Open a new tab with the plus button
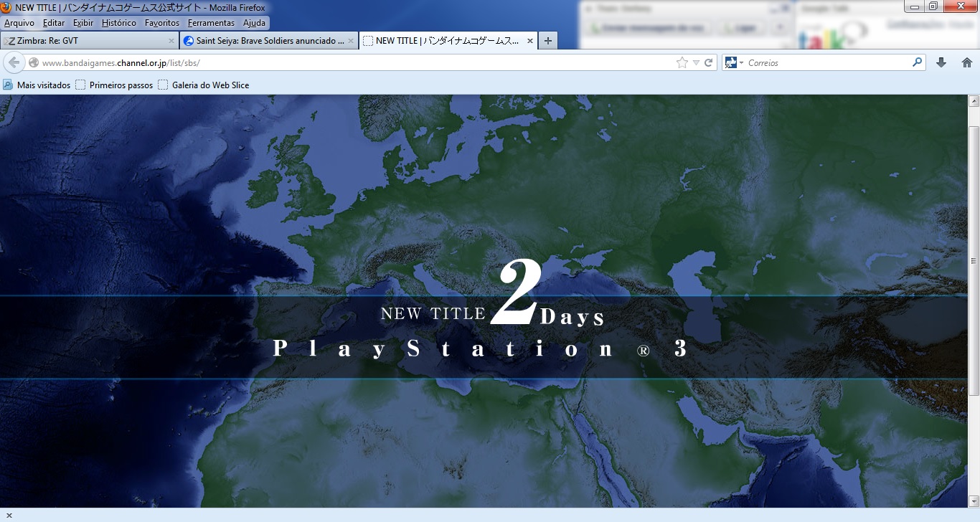980x522 pixels. (x=548, y=41)
